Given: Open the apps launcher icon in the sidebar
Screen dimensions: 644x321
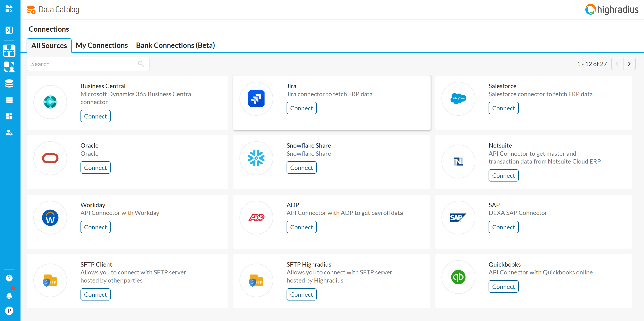Looking at the screenshot, I should 9,9.
